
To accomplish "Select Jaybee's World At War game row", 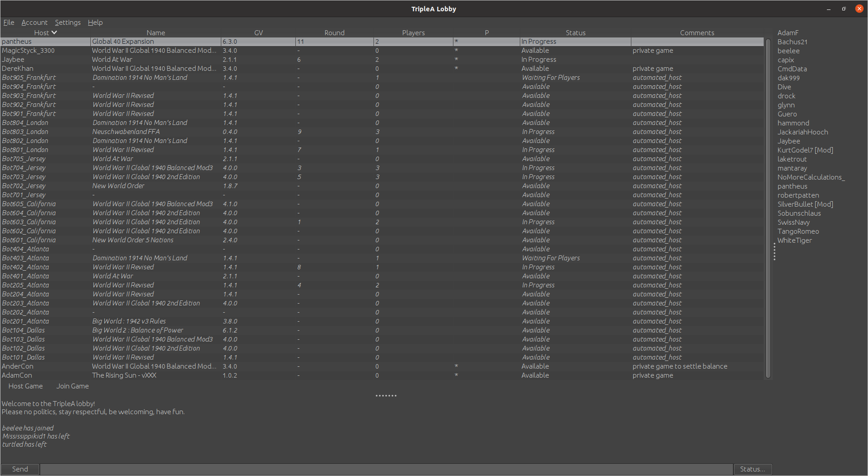I will (x=382, y=60).
